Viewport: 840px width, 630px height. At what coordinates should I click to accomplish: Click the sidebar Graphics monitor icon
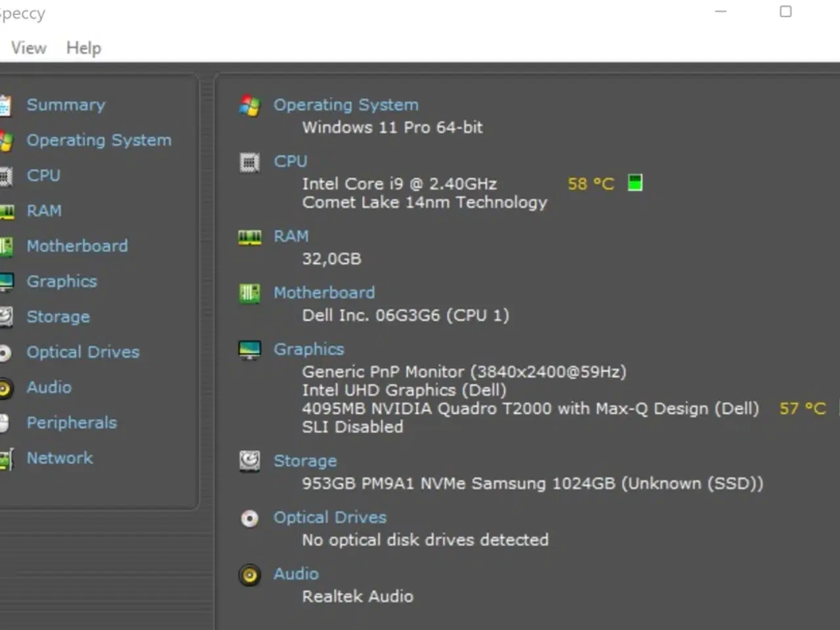tap(6, 282)
